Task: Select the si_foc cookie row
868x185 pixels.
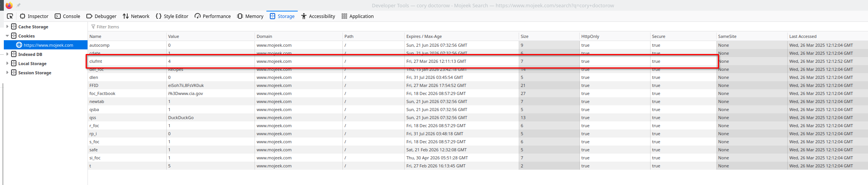Action: [478, 157]
